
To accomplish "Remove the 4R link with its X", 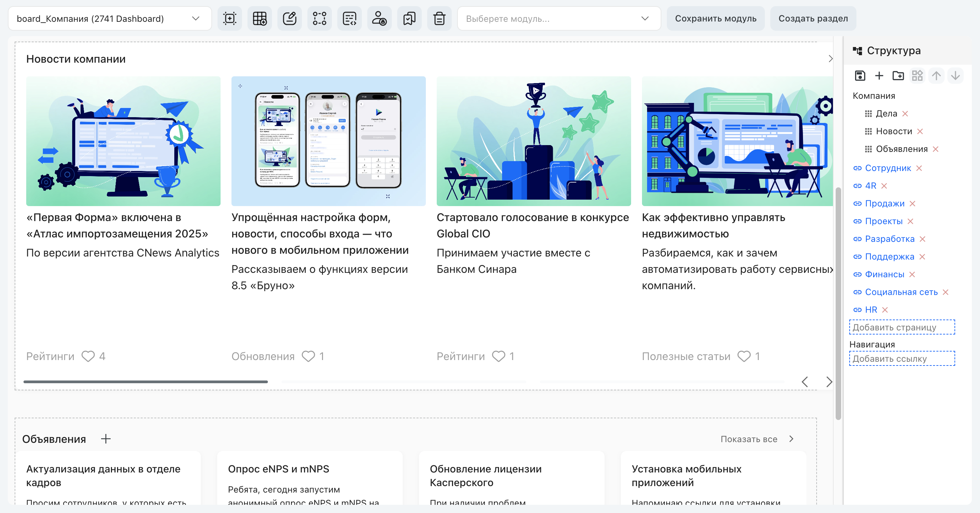I will point(884,186).
